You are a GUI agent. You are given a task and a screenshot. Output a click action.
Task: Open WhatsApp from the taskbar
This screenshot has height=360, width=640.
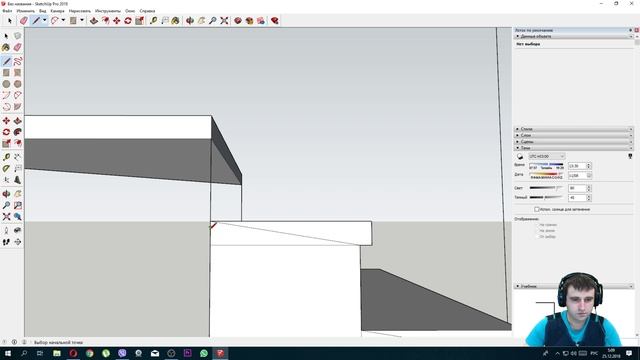tap(204, 353)
